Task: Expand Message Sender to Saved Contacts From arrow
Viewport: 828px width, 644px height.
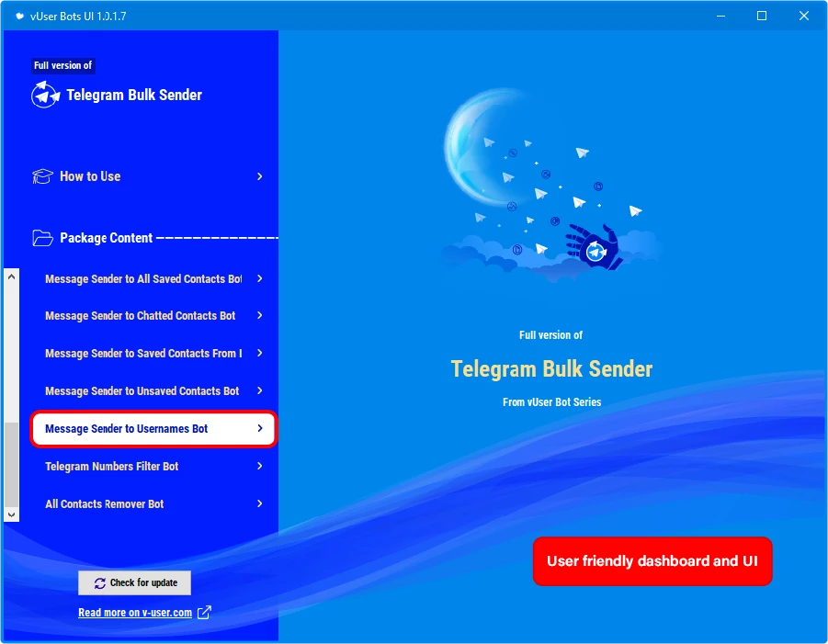Action: point(260,353)
